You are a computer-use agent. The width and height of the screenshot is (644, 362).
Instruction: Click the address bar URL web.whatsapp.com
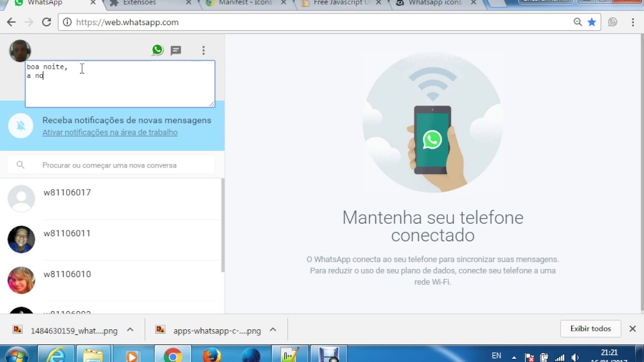(x=127, y=22)
